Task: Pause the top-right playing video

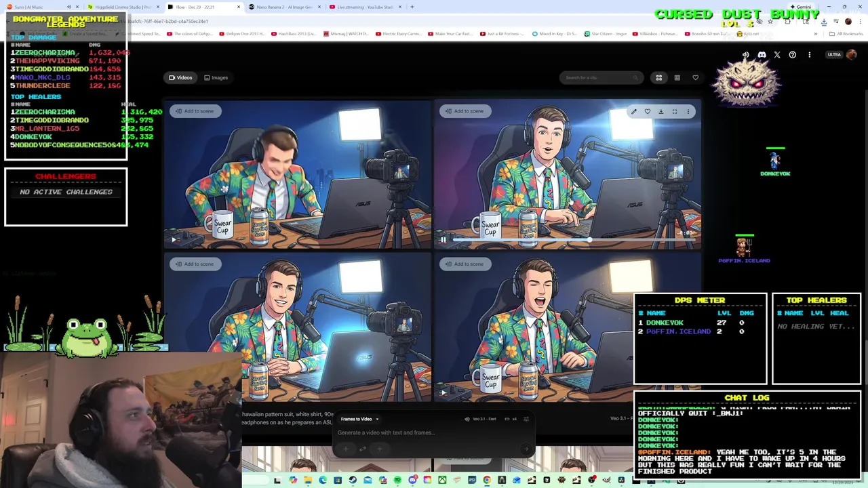Action: click(443, 239)
